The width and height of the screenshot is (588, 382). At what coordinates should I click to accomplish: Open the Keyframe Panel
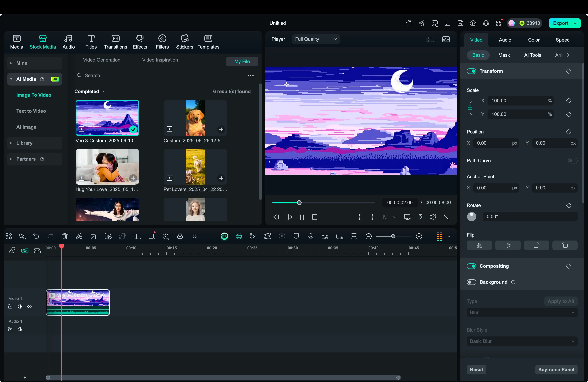[x=556, y=369]
